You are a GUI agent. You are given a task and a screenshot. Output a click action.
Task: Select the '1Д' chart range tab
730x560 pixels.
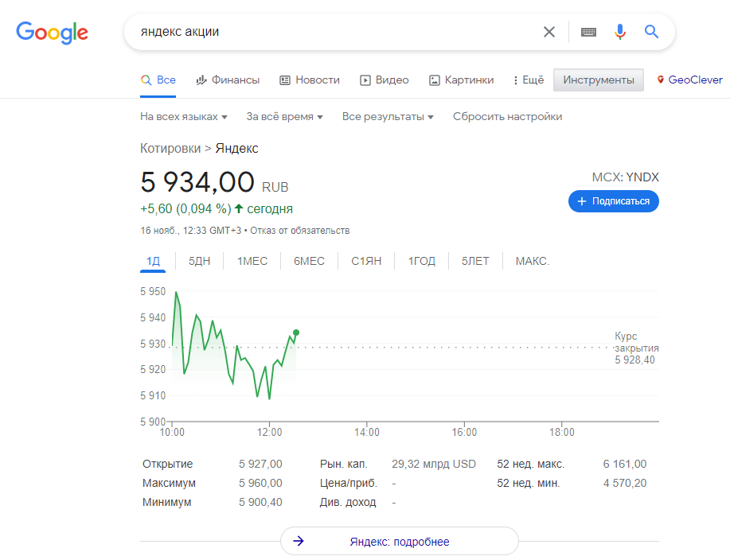point(153,262)
